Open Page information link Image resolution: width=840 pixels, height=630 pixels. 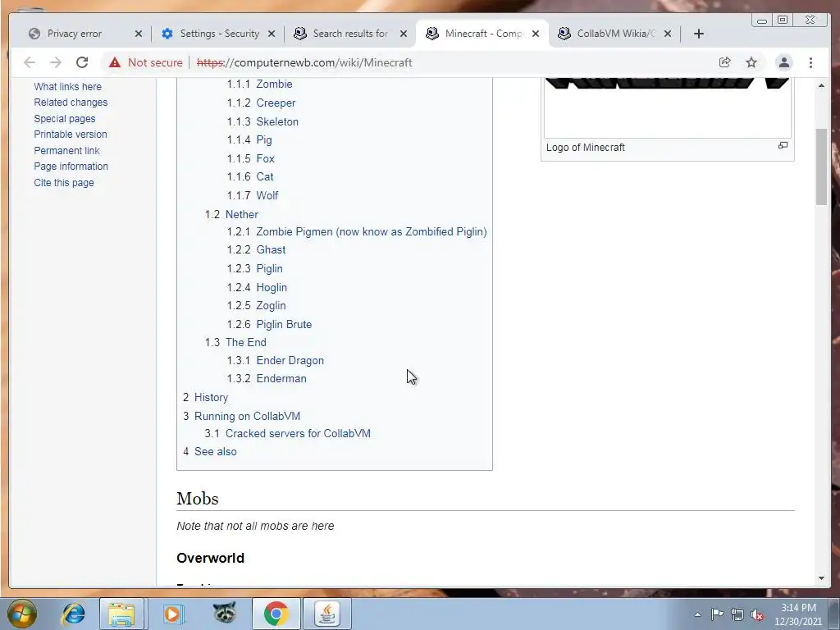coord(71,167)
